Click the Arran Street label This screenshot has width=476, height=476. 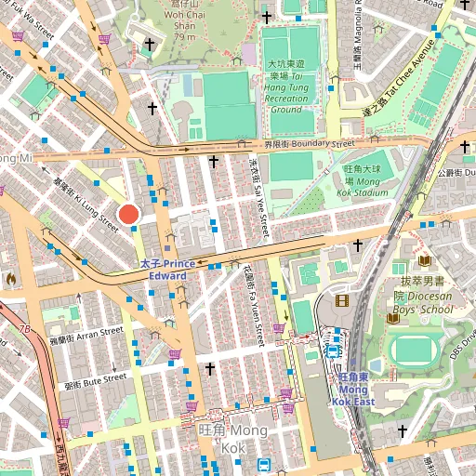(x=86, y=336)
